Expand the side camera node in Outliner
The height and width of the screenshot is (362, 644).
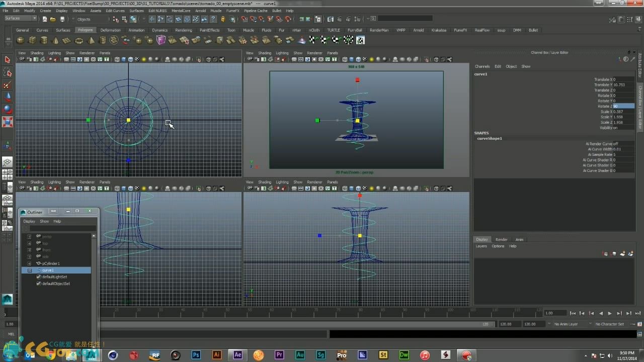pos(29,257)
